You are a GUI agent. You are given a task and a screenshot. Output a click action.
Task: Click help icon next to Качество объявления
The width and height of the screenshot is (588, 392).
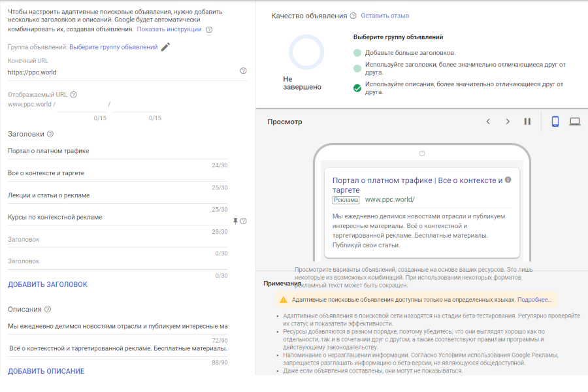click(353, 16)
